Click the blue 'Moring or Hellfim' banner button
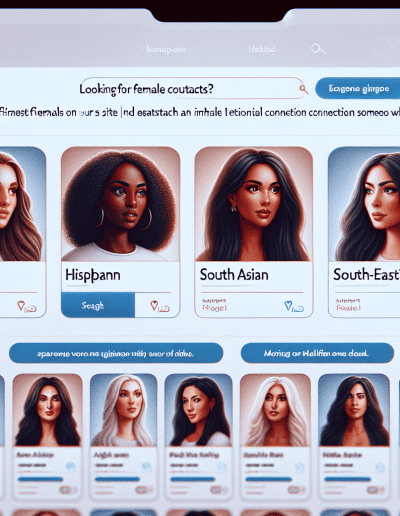 pyautogui.click(x=317, y=353)
